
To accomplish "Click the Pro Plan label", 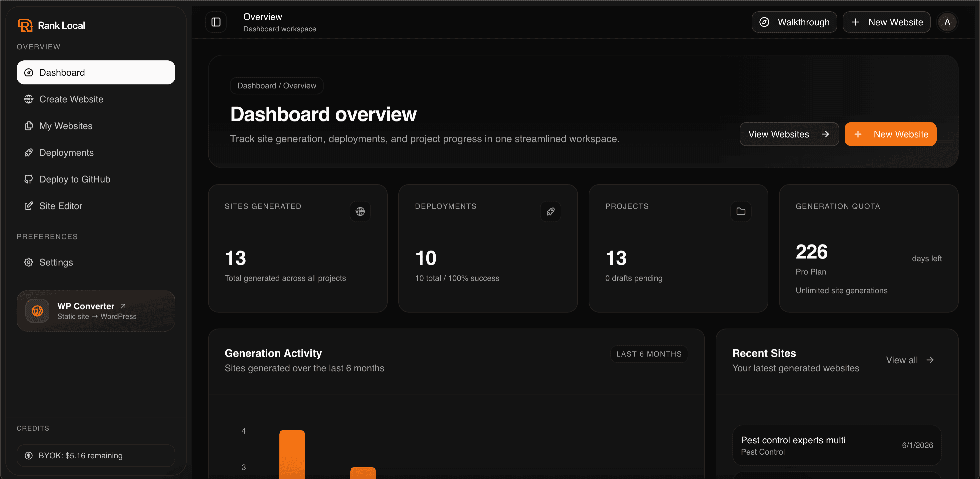I will point(811,272).
